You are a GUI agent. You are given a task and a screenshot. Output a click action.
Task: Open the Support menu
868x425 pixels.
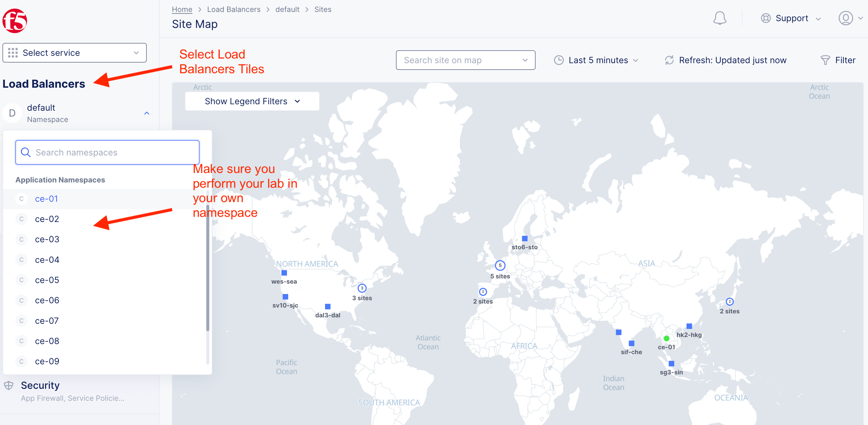(x=791, y=18)
